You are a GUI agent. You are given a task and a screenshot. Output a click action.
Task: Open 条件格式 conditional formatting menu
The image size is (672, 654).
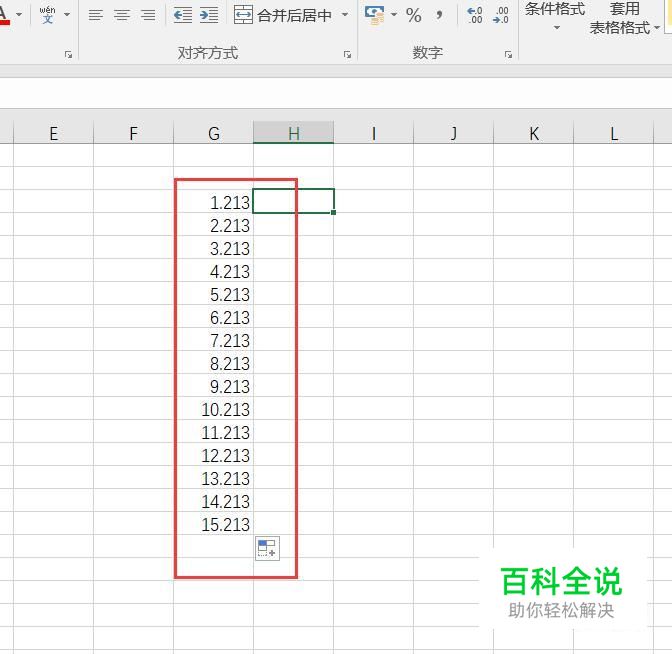coord(555,17)
